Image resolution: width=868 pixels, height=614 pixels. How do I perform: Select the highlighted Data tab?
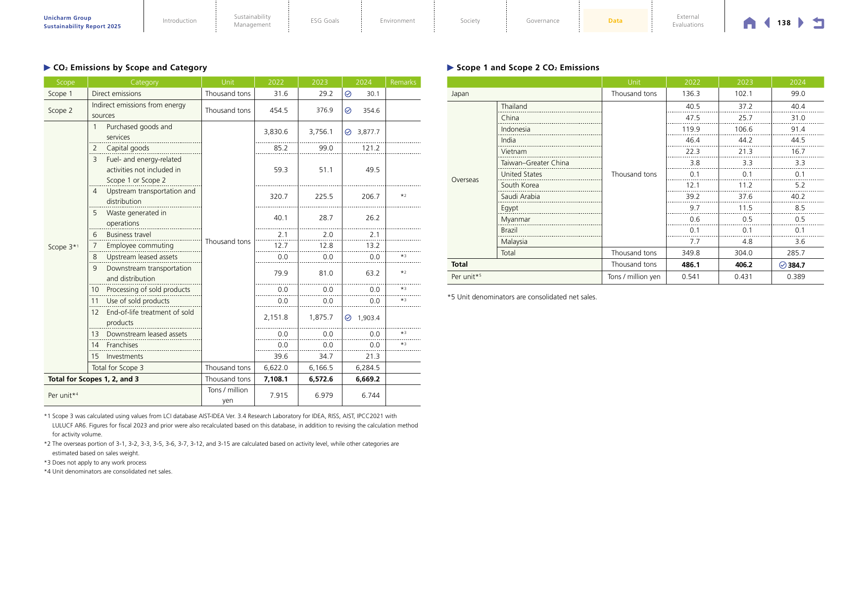pos(615,21)
